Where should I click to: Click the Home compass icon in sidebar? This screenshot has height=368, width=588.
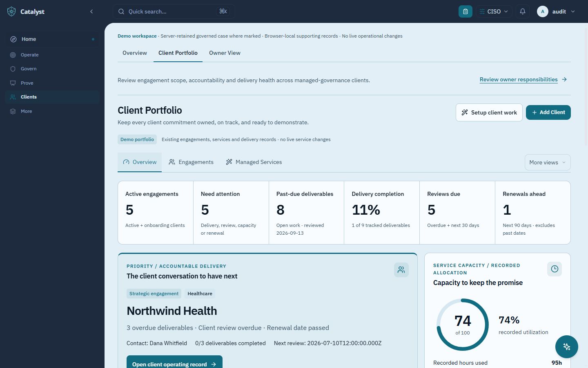[13, 39]
